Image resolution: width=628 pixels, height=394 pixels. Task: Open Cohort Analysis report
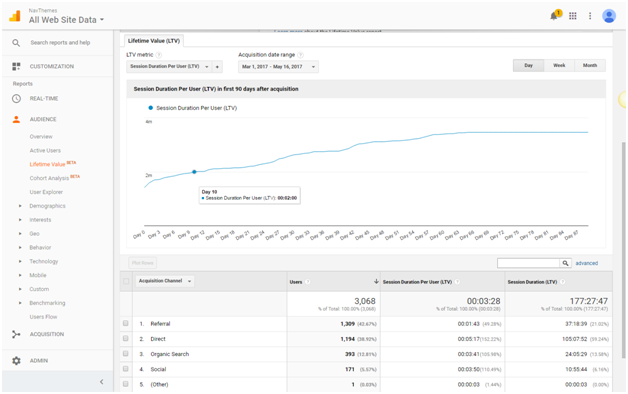click(x=49, y=178)
